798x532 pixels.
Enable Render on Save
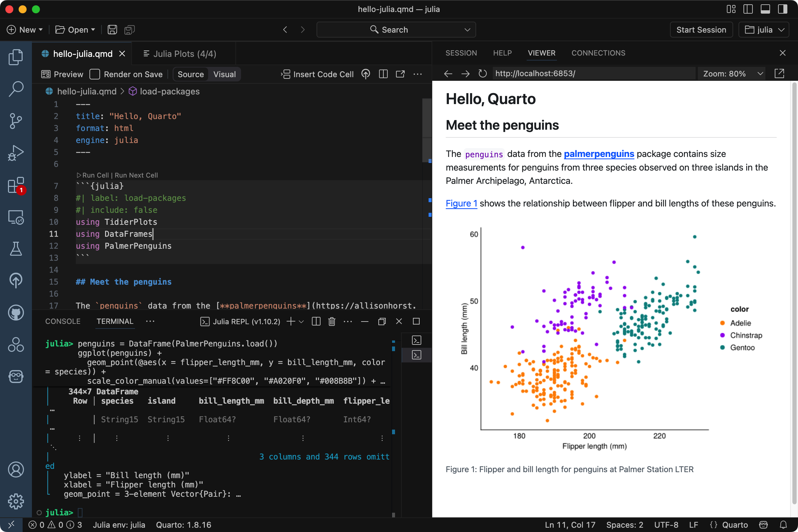(x=95, y=74)
